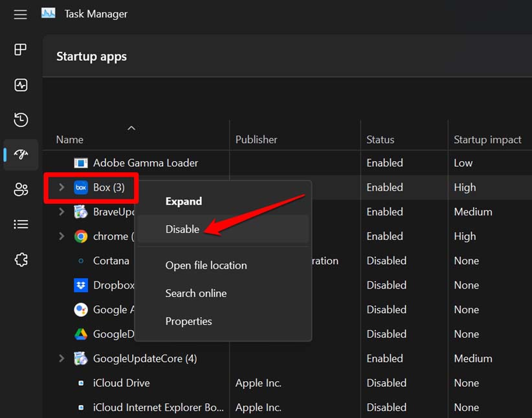Expand the GoogleUpdateCore entry
Viewport: 532px width, 418px height.
(x=61, y=358)
